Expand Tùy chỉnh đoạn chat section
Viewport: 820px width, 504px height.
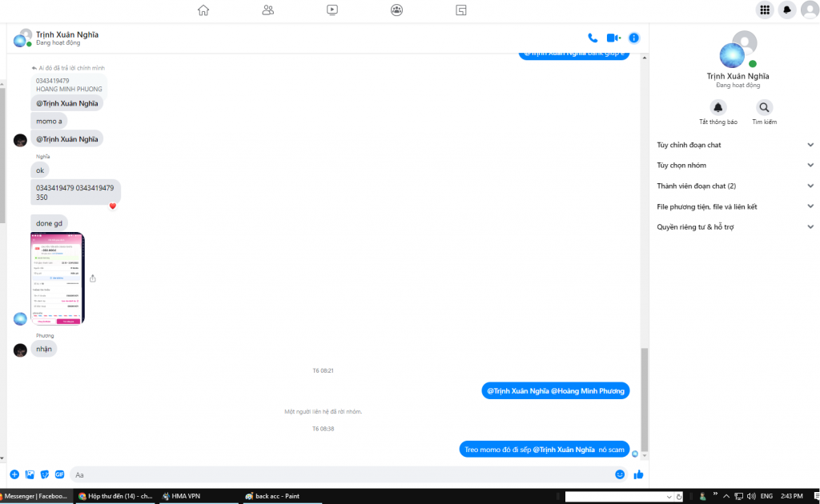coord(734,145)
